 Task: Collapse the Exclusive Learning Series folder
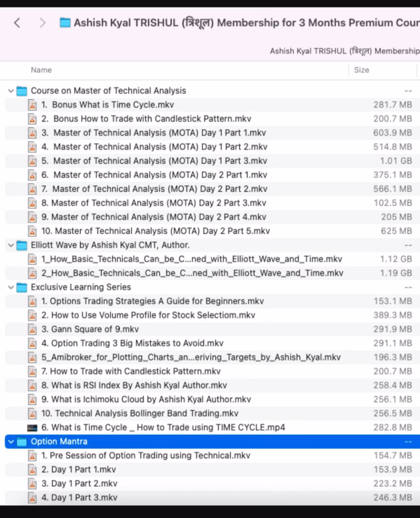point(11,287)
